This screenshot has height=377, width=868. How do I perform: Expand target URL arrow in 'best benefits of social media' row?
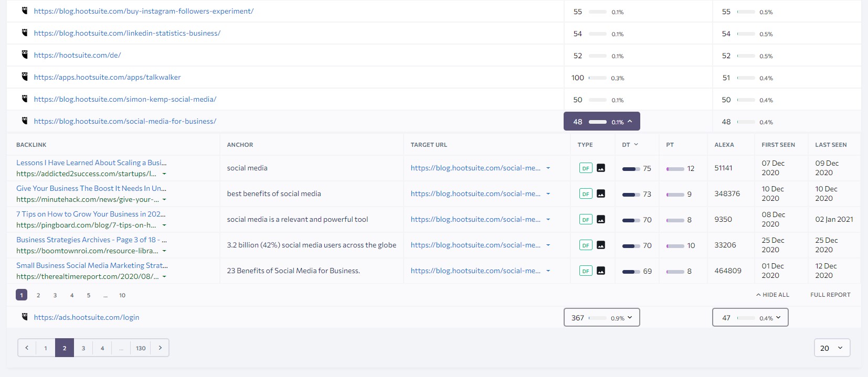click(548, 193)
